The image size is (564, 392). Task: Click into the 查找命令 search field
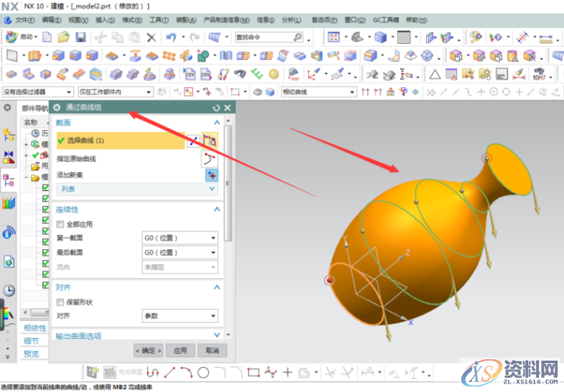pos(261,37)
